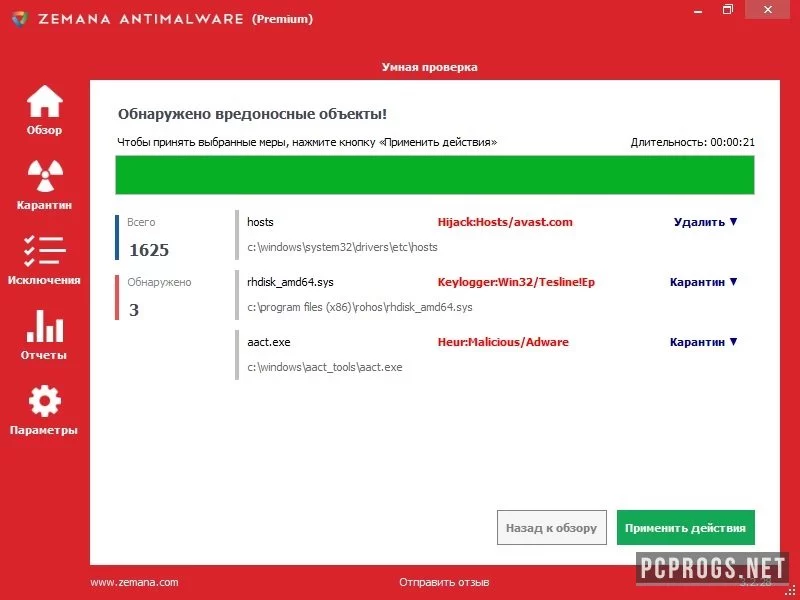Click the total count 1625
The width and height of the screenshot is (800, 600).
click(x=149, y=250)
